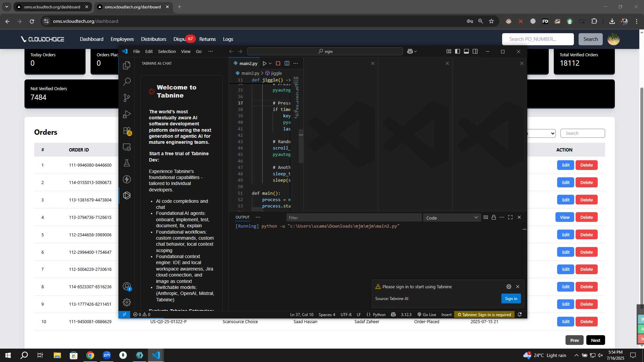Screen dimensions: 644x362
Task: Switch to main2.py editor tab
Action: tap(245, 63)
